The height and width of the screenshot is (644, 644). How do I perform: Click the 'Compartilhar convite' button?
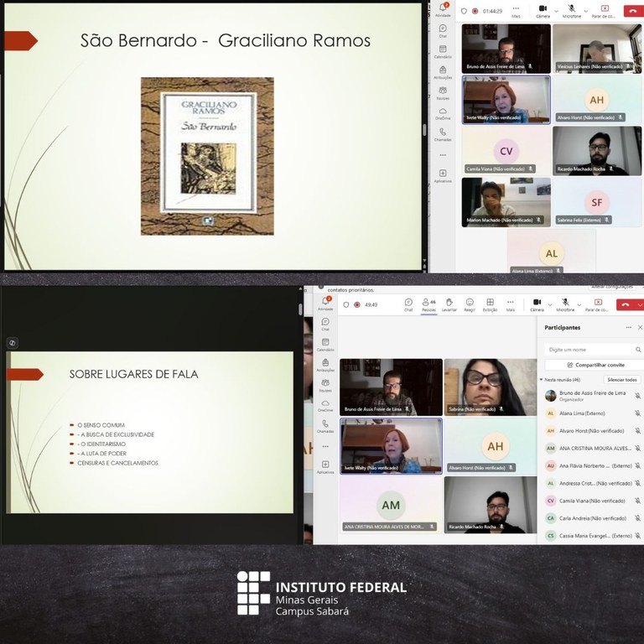pyautogui.click(x=595, y=365)
